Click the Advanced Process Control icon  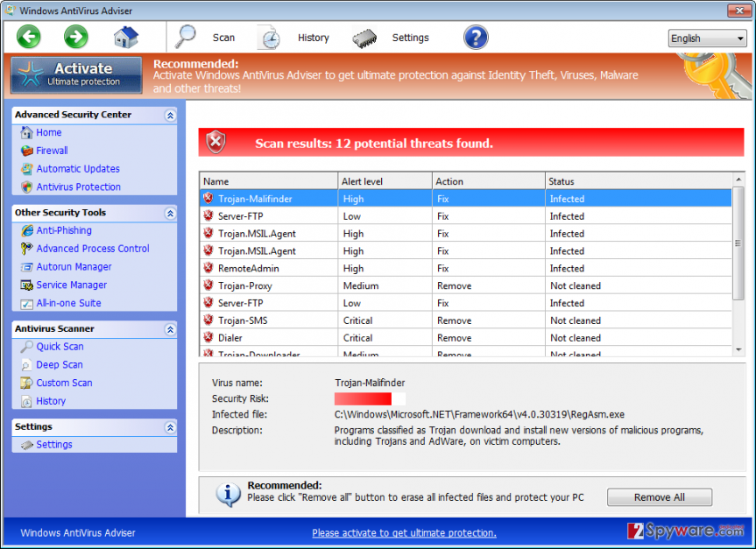pos(26,249)
